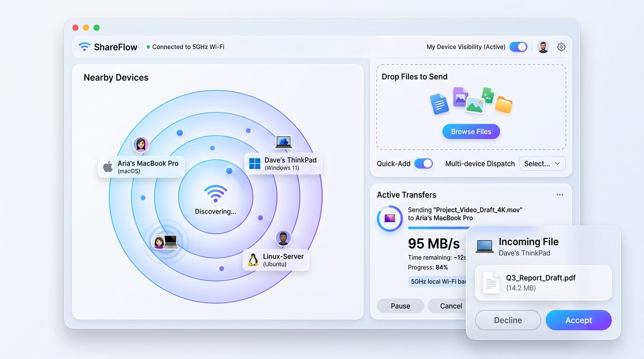Toggle the Quick-Add switch
This screenshot has width=644, height=359.
[x=424, y=164]
